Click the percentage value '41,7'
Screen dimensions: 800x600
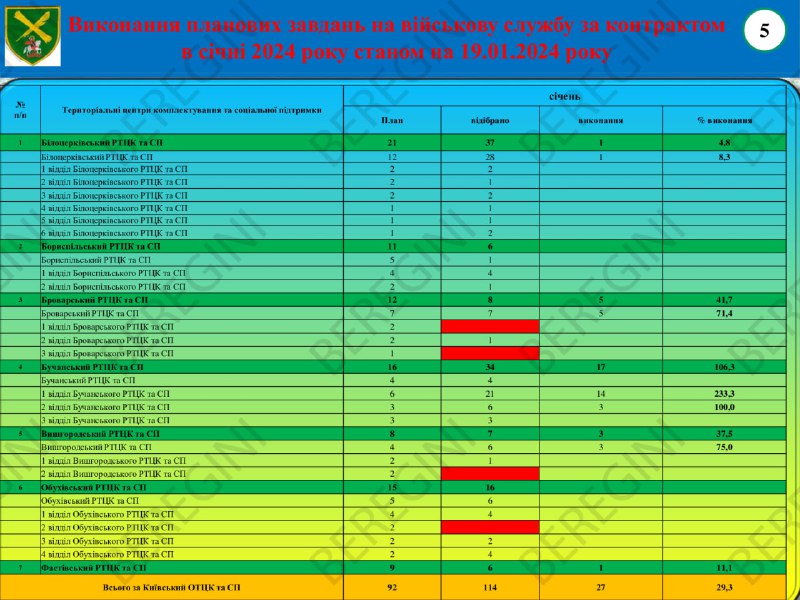point(724,301)
